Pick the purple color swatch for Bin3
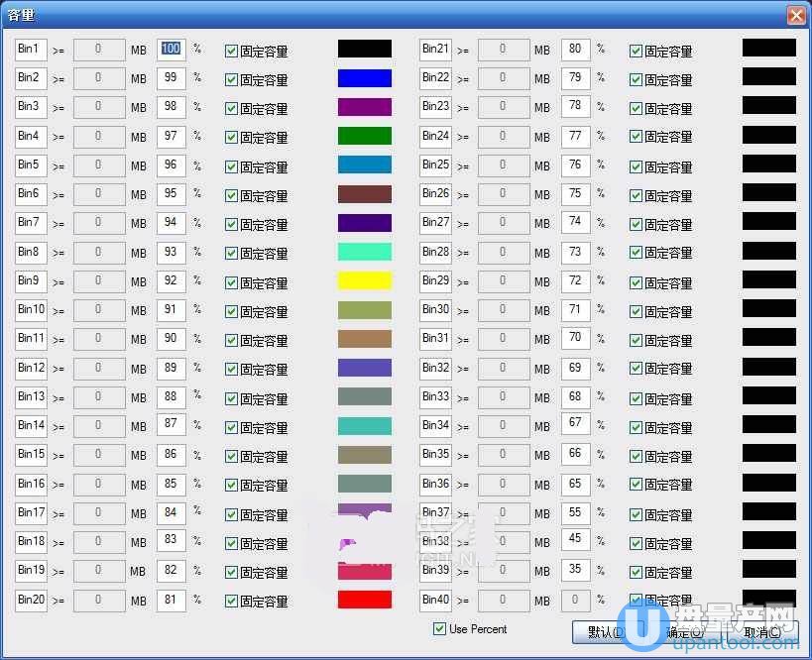 pos(364,107)
